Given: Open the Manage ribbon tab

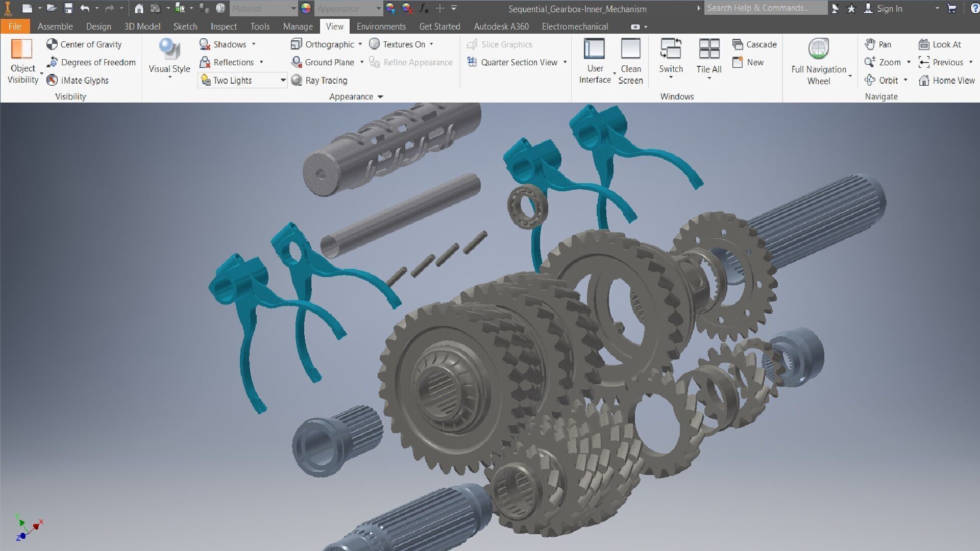Looking at the screenshot, I should point(298,27).
